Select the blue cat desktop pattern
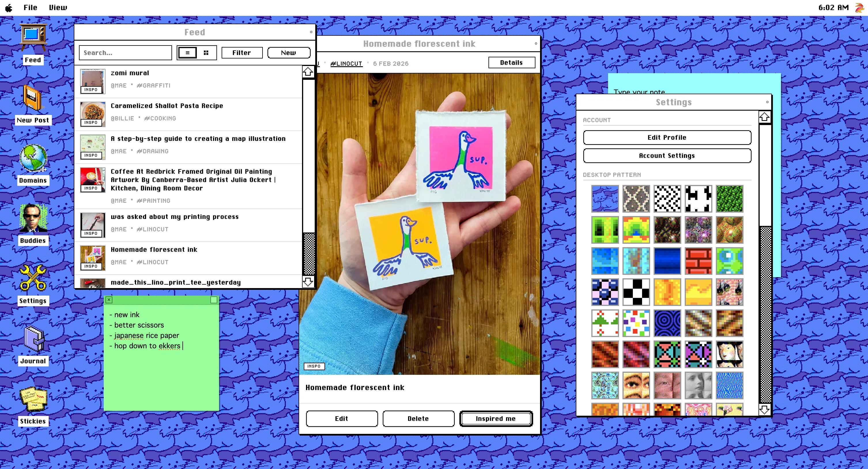This screenshot has height=469, width=868. pos(605,198)
